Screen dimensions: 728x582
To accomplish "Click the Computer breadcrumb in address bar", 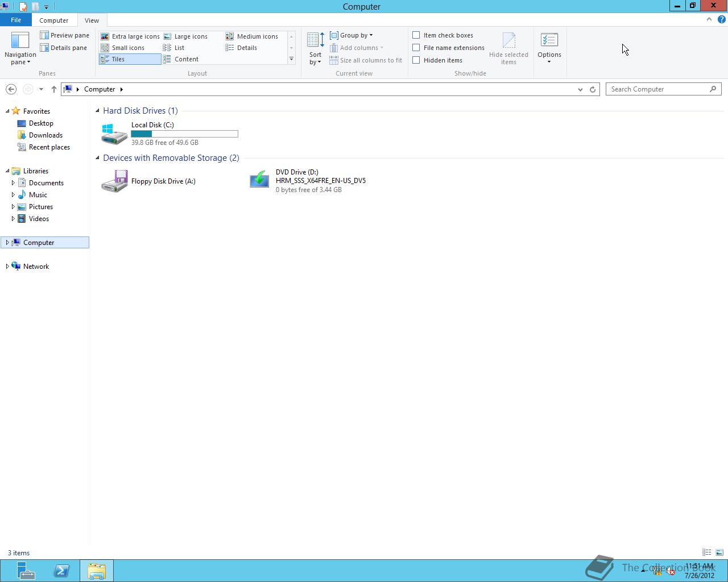I will 100,89.
